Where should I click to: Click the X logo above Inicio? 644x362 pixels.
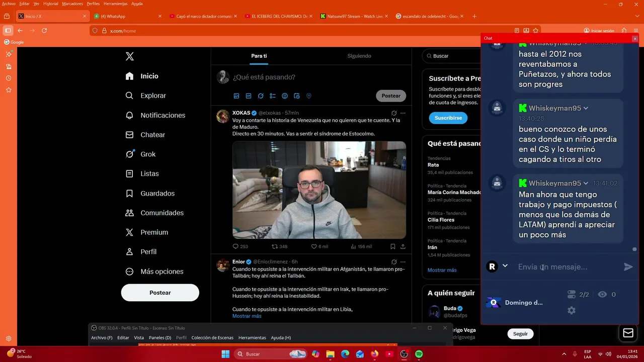(x=130, y=56)
